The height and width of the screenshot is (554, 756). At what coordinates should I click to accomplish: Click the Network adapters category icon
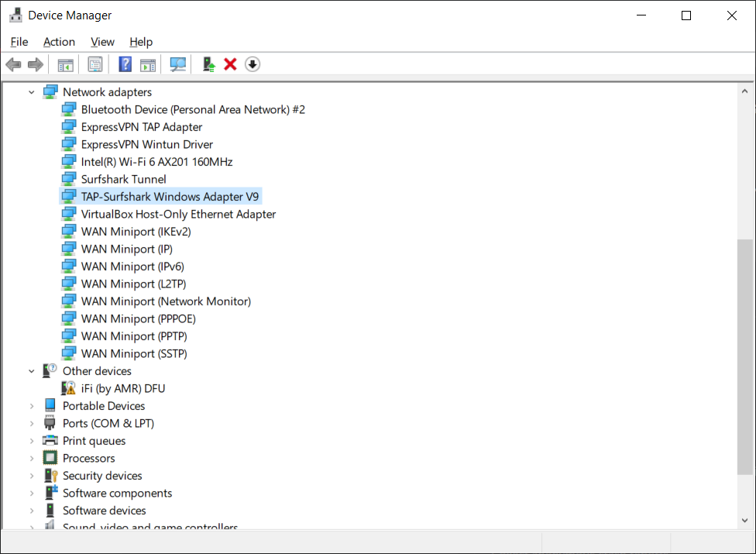(x=50, y=91)
